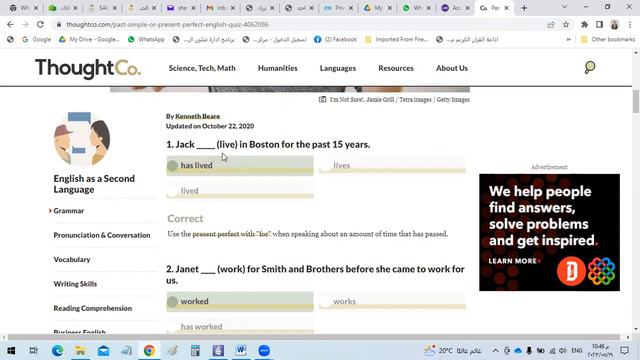This screenshot has width=640, height=360.
Task: Show hidden system tray icons chevron
Action: tap(495, 351)
